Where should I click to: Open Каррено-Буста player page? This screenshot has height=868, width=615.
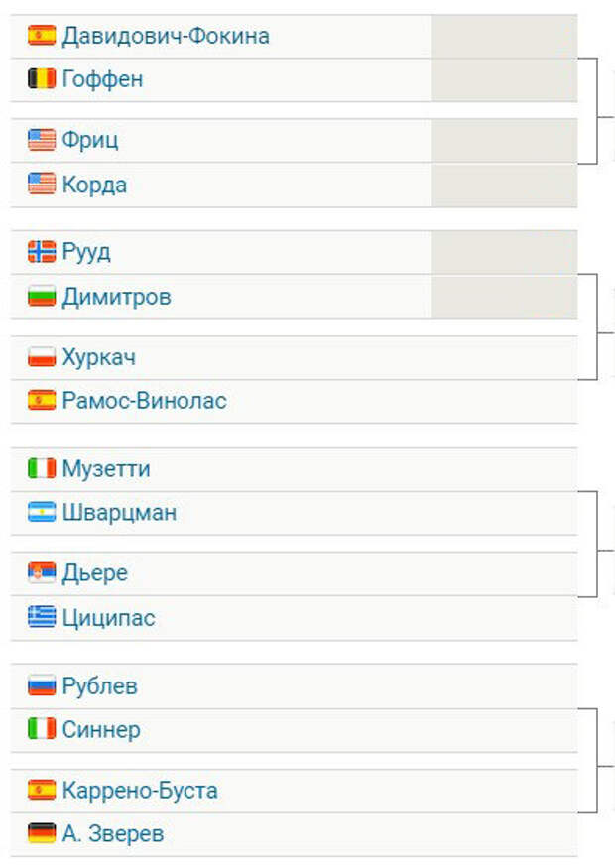[x=140, y=790]
